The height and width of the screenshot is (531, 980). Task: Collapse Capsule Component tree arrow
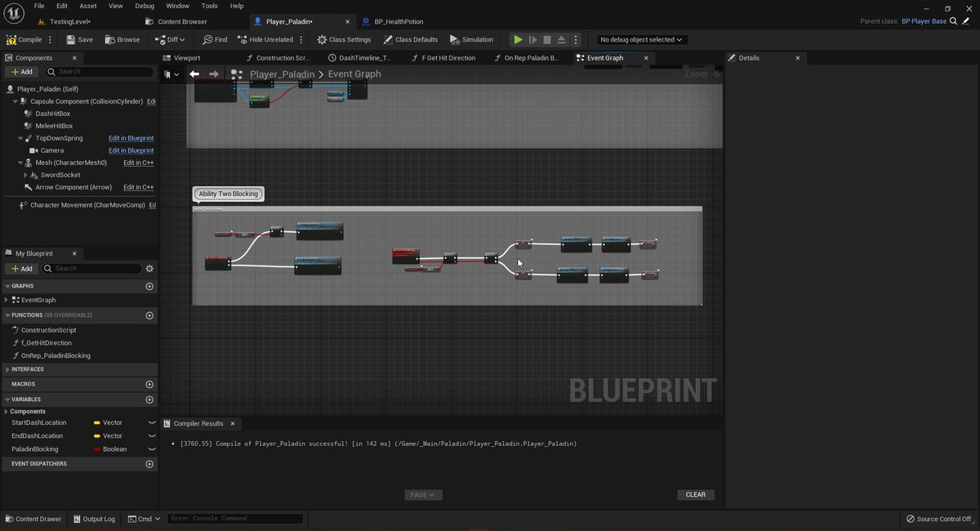15,101
